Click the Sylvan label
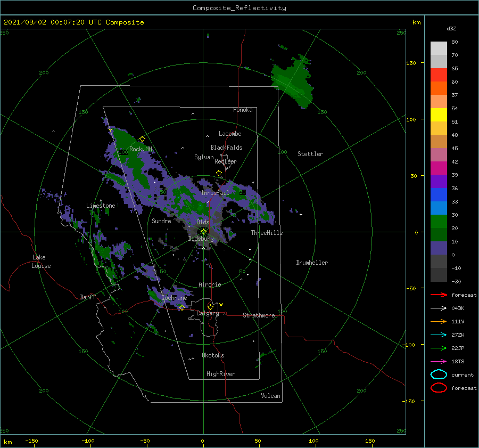Screen dimensions: 479x448 click(204, 157)
